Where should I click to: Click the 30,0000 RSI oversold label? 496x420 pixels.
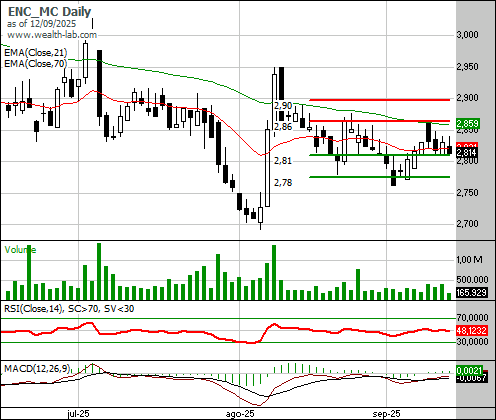pos(472,342)
